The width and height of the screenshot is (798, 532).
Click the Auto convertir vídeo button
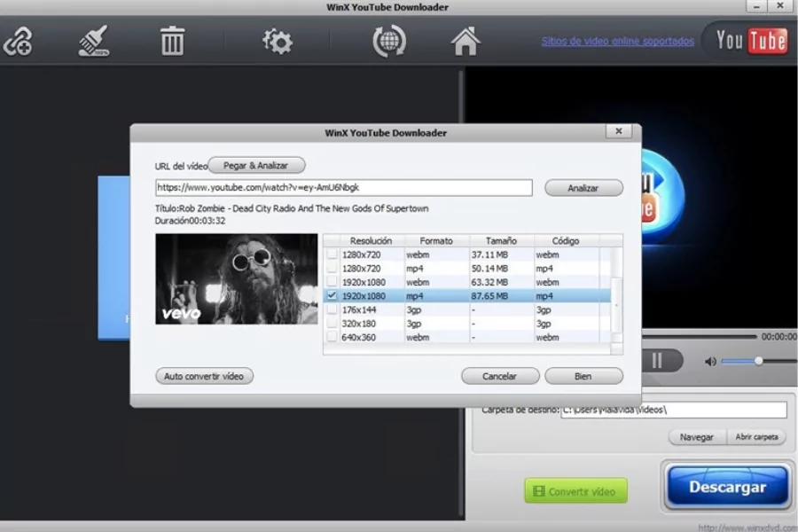click(204, 376)
